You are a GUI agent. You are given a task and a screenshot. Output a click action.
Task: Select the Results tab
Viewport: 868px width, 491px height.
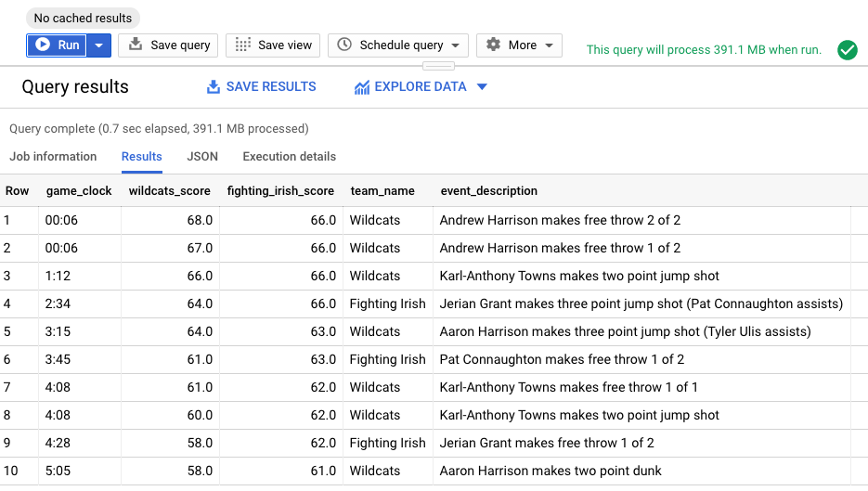(142, 157)
